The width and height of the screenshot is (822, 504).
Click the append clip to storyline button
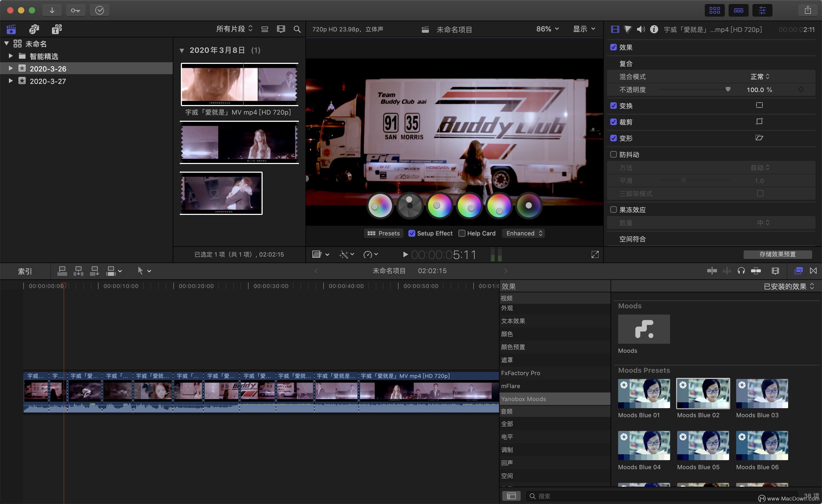pos(95,271)
